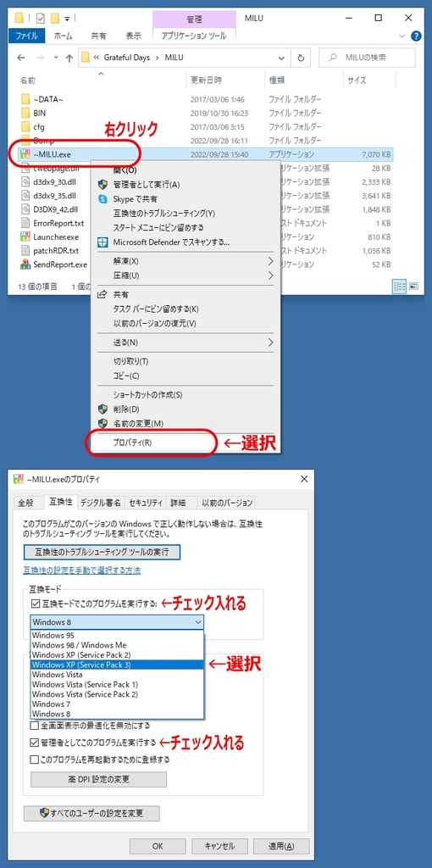The width and height of the screenshot is (432, 868).
Task: Open the Windows 8 compatibility dropdown
Action: (117, 621)
